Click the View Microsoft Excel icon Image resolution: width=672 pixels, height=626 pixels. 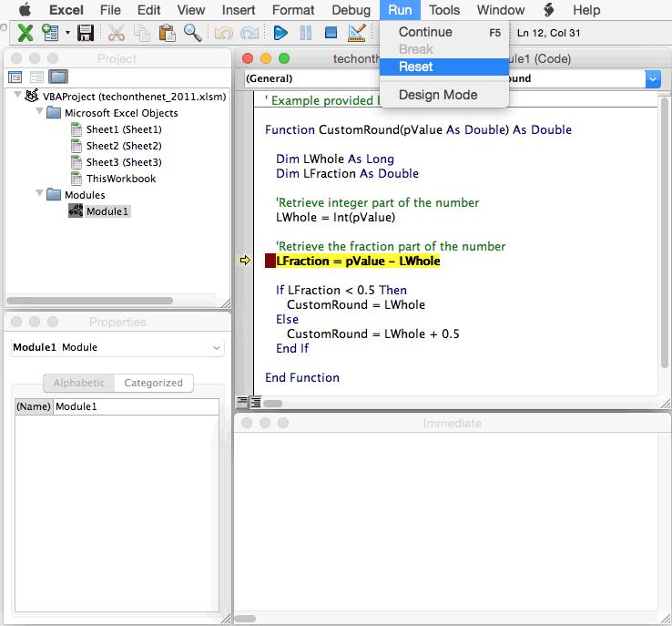pyautogui.click(x=25, y=33)
